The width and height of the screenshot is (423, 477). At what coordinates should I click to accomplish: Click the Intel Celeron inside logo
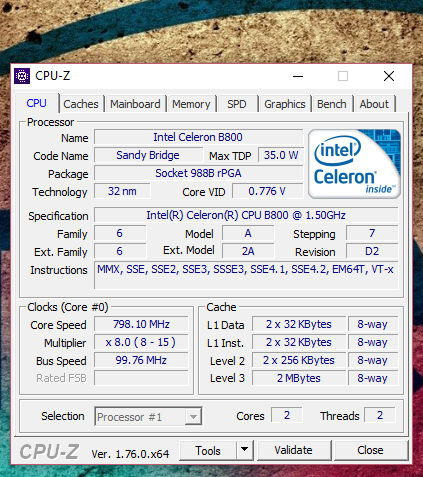pos(354,164)
